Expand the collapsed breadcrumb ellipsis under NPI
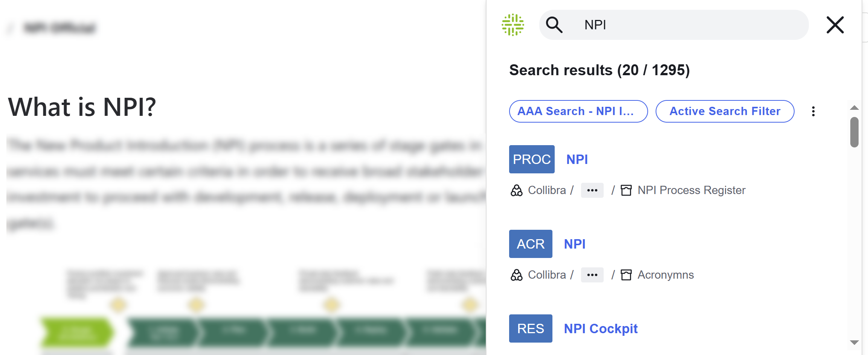This screenshot has height=355, width=868. click(x=592, y=190)
